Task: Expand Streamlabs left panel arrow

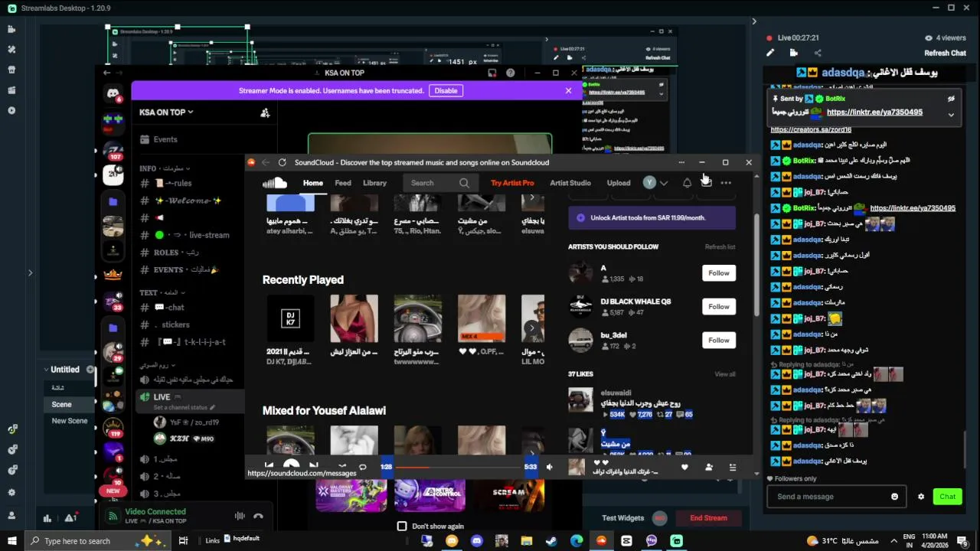Action: coord(30,272)
